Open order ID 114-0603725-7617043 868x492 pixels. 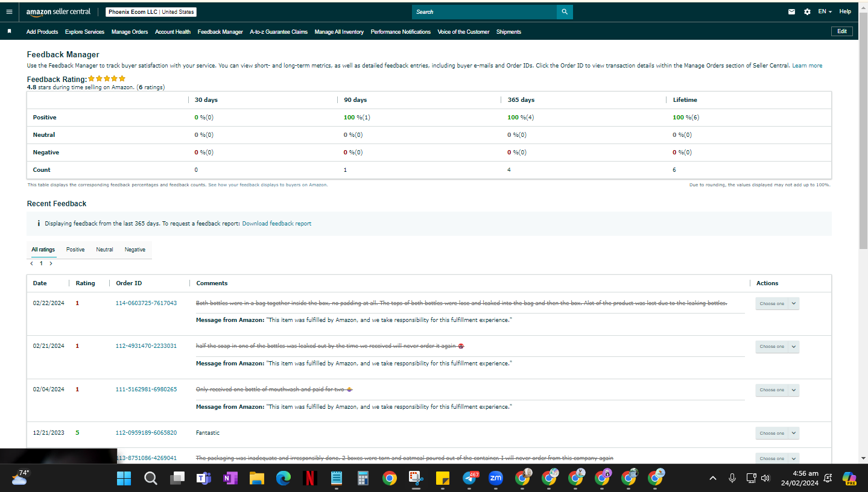(x=146, y=303)
